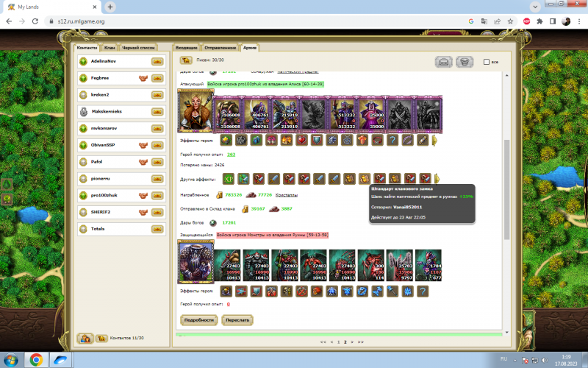The image size is (588, 368).
Task: Click first defender hero effect helmet icon
Action: pyautogui.click(x=226, y=291)
